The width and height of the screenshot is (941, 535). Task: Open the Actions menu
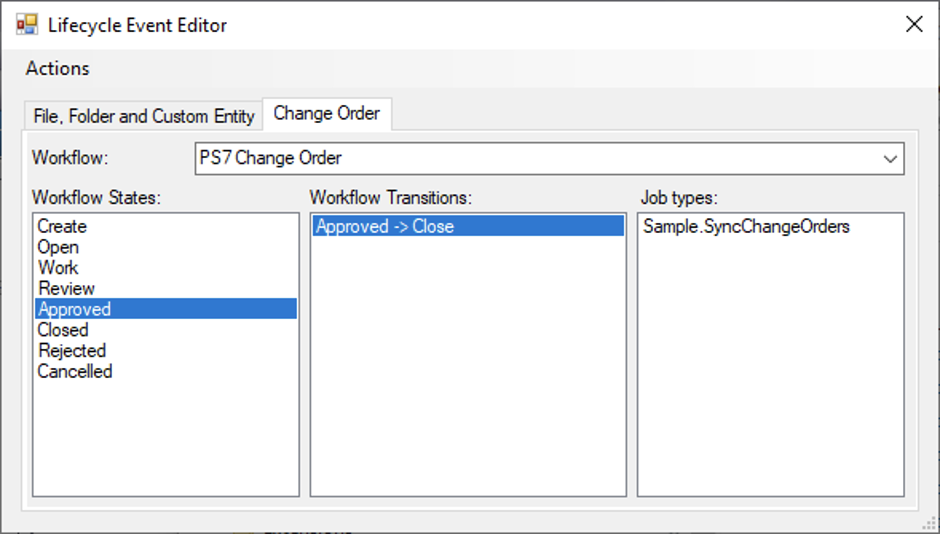[57, 68]
